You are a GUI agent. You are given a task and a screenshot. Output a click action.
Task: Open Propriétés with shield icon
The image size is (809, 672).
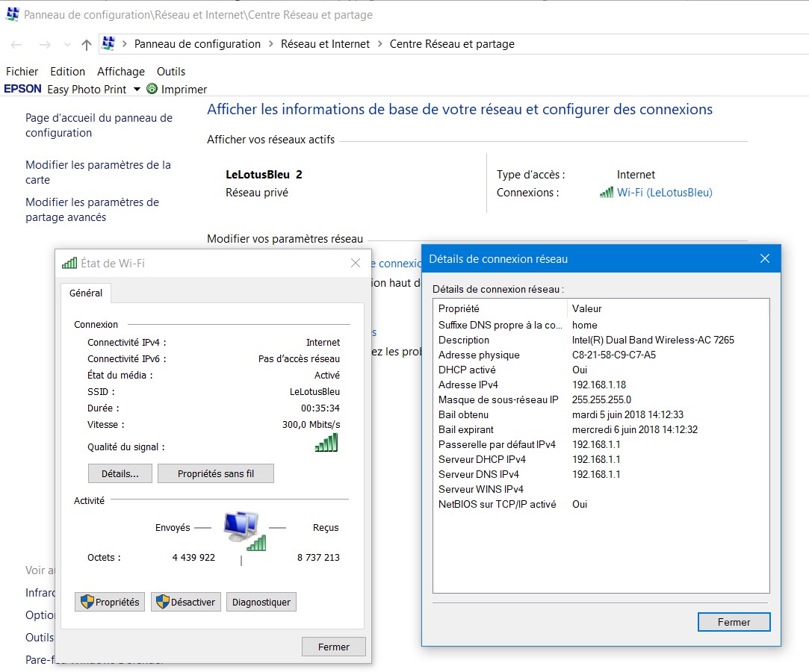pos(110,602)
